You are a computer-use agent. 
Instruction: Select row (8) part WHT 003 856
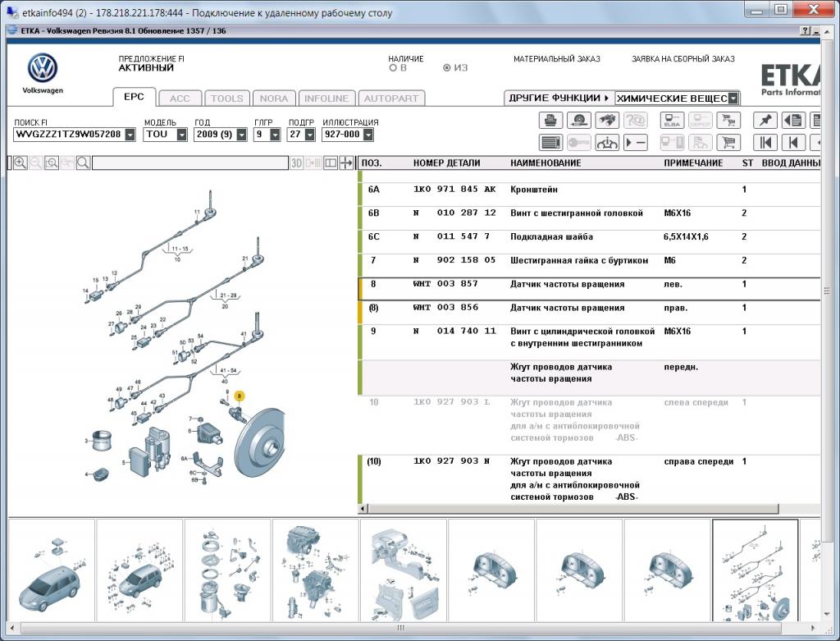click(x=589, y=313)
